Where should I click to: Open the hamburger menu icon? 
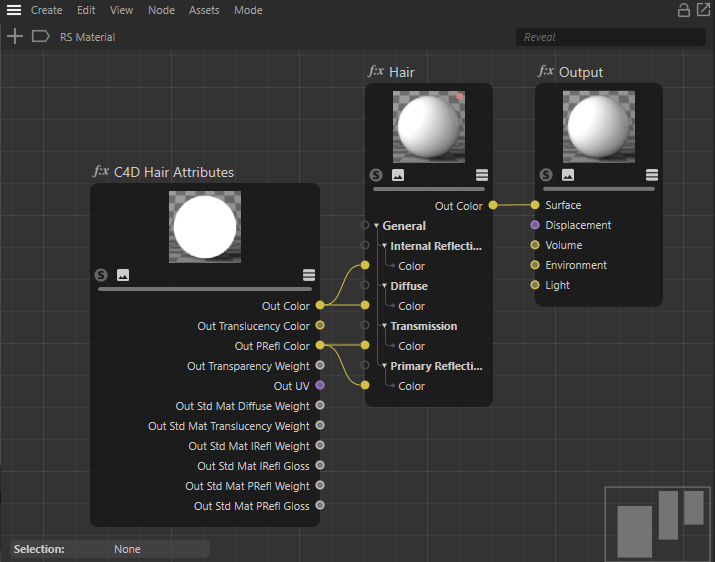tap(14, 10)
